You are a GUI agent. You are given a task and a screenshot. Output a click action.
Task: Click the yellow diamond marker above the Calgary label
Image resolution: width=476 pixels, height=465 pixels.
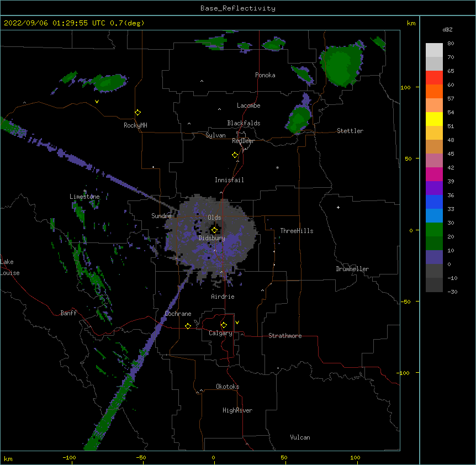[x=224, y=325]
